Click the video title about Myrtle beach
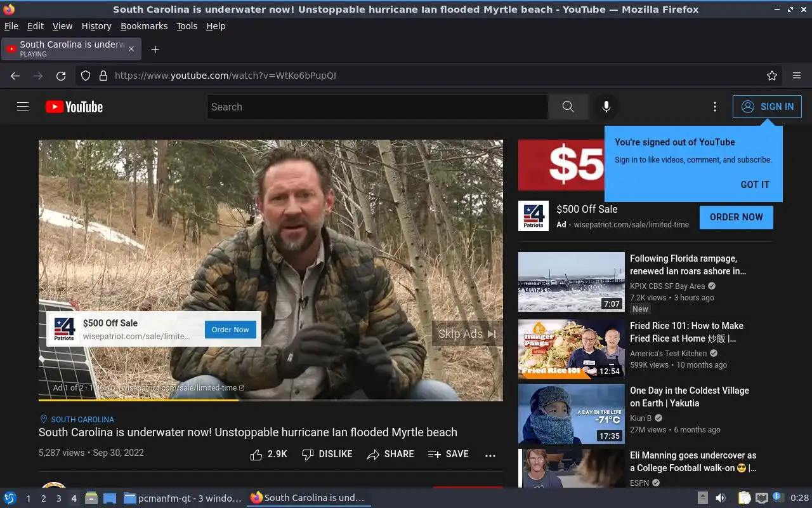This screenshot has width=812, height=508. [248, 432]
